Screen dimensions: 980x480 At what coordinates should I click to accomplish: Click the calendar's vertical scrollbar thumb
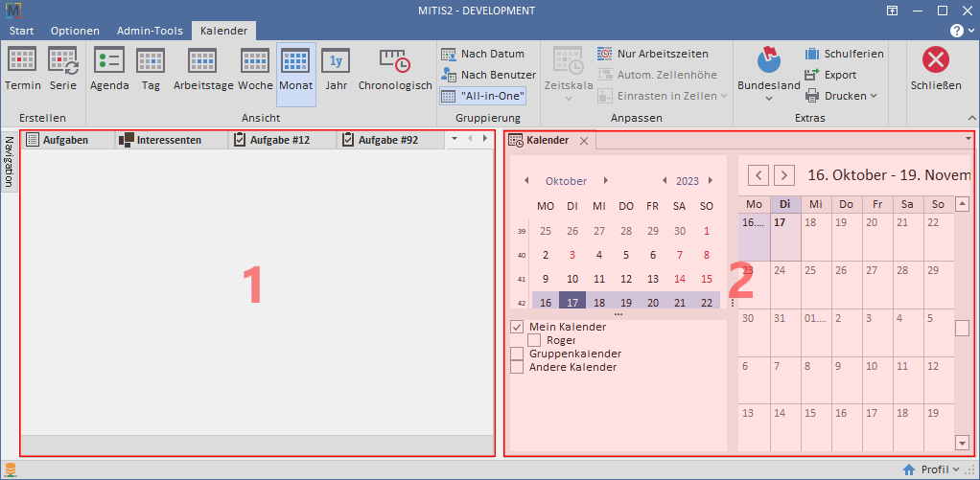(x=962, y=328)
